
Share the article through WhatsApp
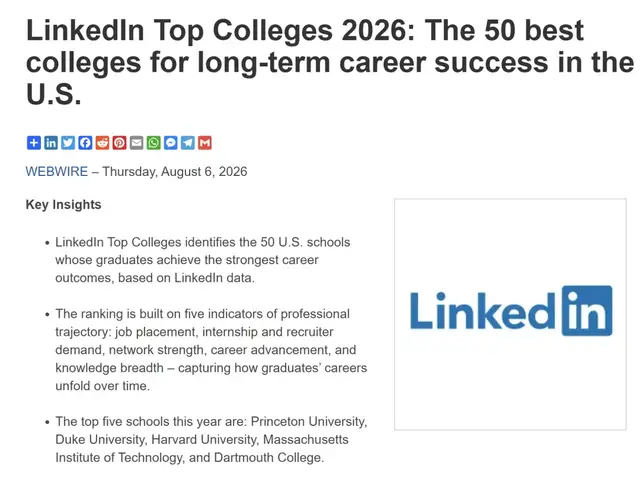pos(153,143)
